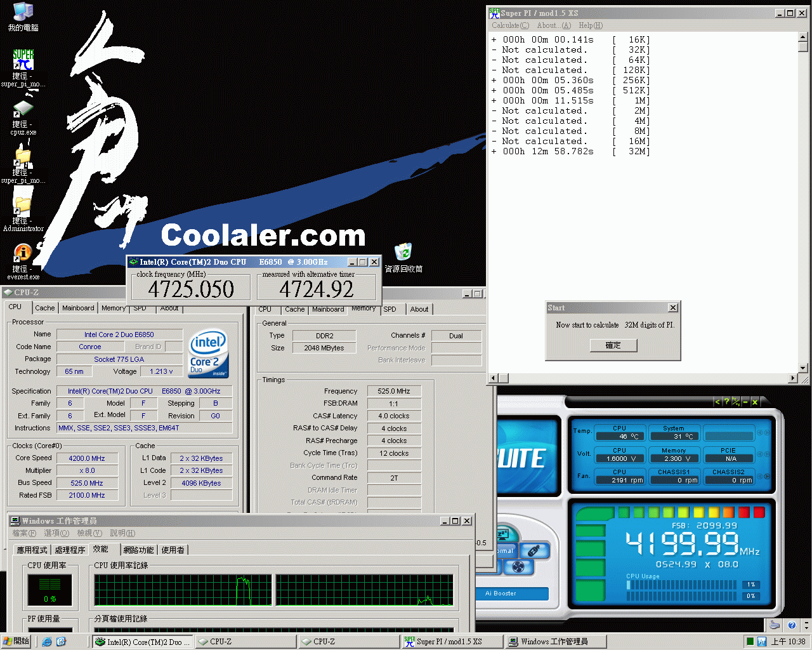Viewport: 812px width, 650px height.
Task: Open the Administrator folder shortcut
Action: coord(23,215)
